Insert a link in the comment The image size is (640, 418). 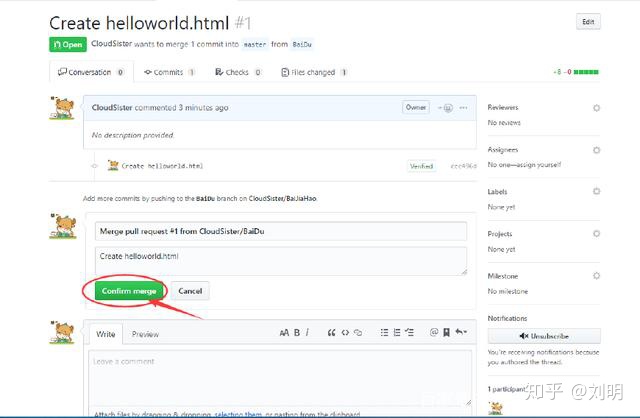358,333
